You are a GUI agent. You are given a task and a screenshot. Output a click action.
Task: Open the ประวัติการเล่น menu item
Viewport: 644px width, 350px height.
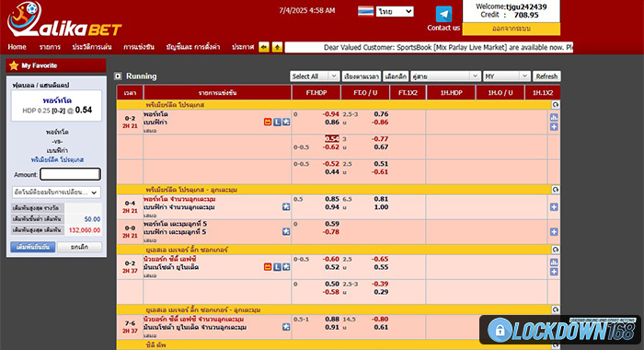point(92,47)
